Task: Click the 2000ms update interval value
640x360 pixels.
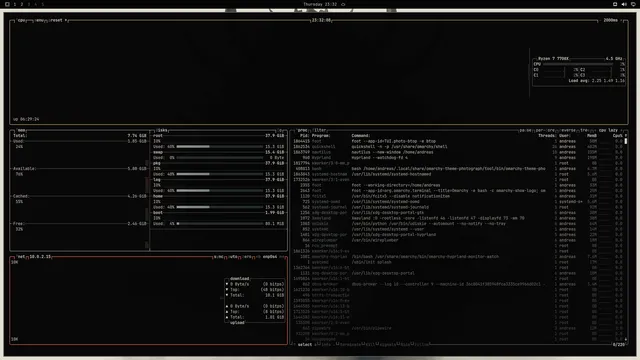Action: pos(611,20)
